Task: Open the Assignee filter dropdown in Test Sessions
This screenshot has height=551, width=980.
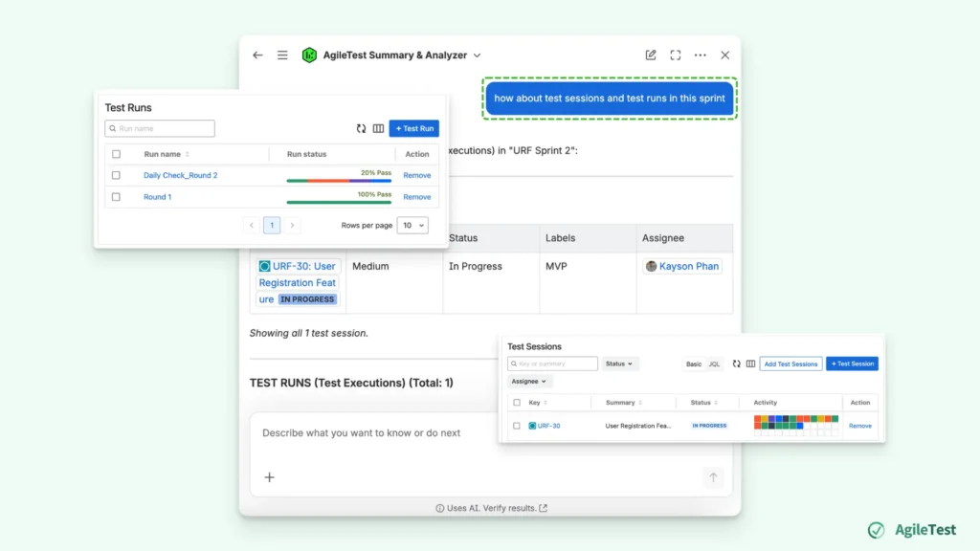Action: click(528, 381)
